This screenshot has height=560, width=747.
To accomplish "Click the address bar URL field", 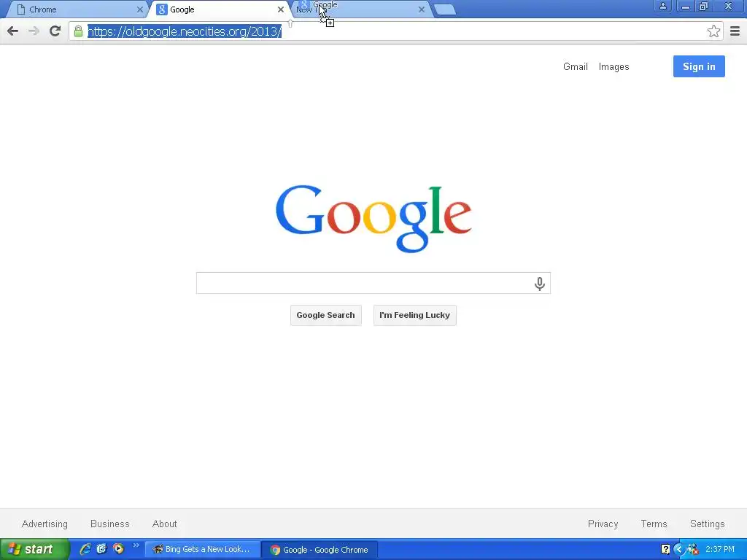I will click(395, 31).
